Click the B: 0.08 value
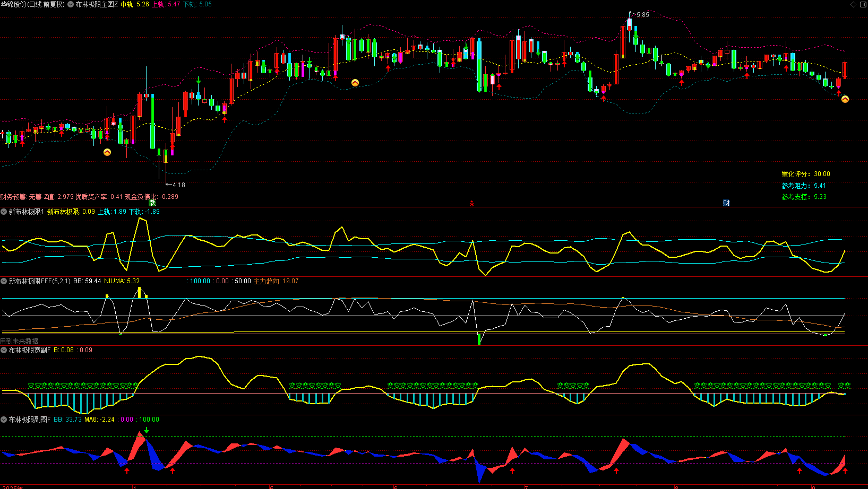 64,350
